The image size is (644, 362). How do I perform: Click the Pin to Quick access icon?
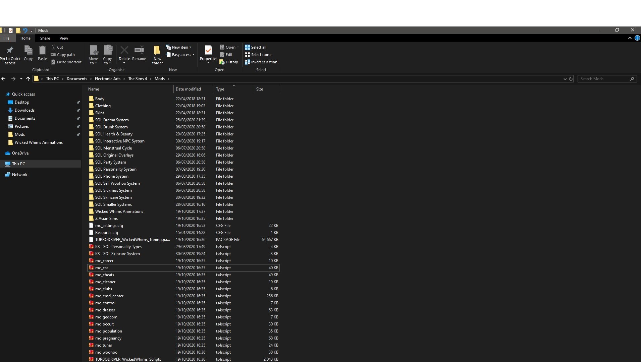[10, 51]
